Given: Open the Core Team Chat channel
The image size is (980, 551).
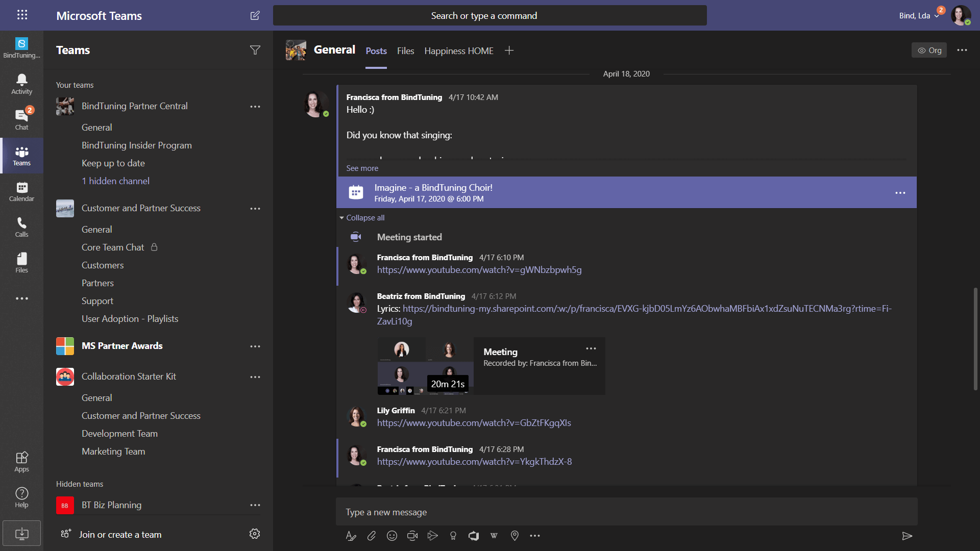Looking at the screenshot, I should [113, 247].
